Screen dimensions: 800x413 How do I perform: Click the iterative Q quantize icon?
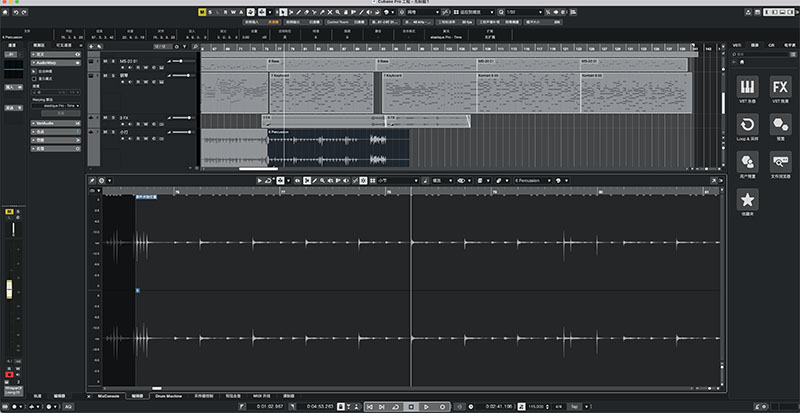tap(500, 12)
